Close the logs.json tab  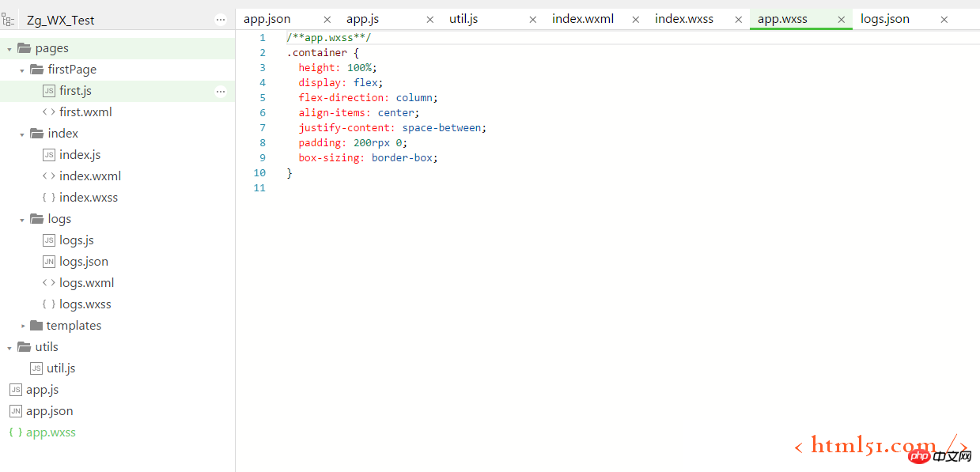pos(944,20)
